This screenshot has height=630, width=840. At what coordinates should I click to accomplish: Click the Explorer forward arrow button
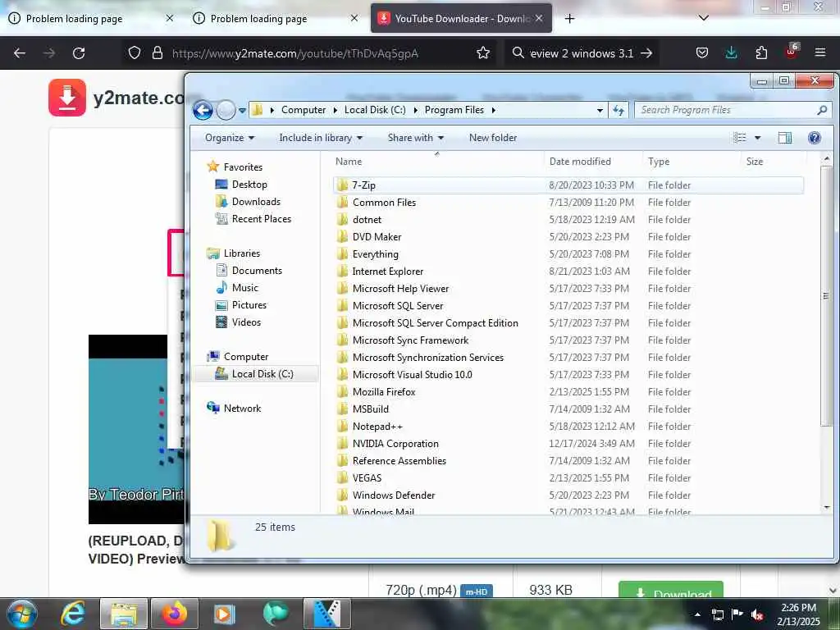coord(226,111)
